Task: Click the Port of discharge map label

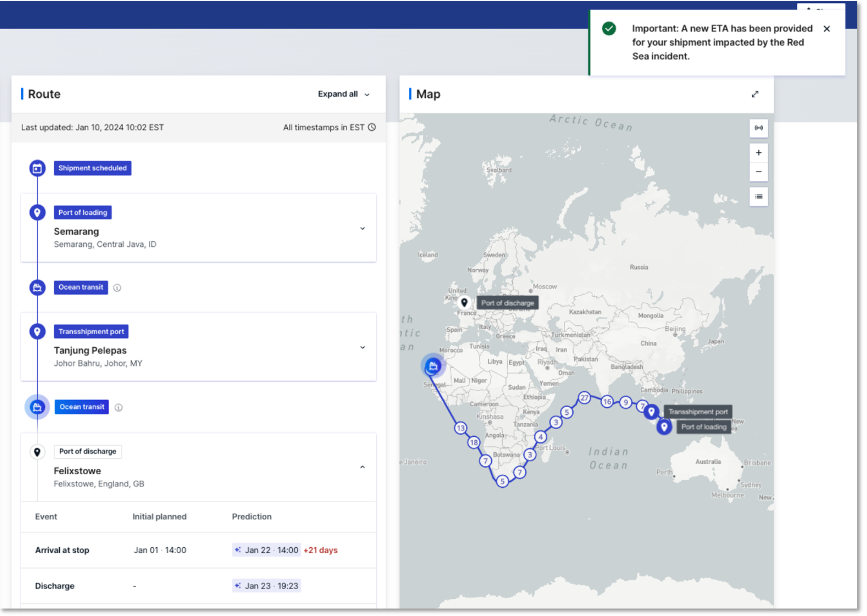Action: 507,303
